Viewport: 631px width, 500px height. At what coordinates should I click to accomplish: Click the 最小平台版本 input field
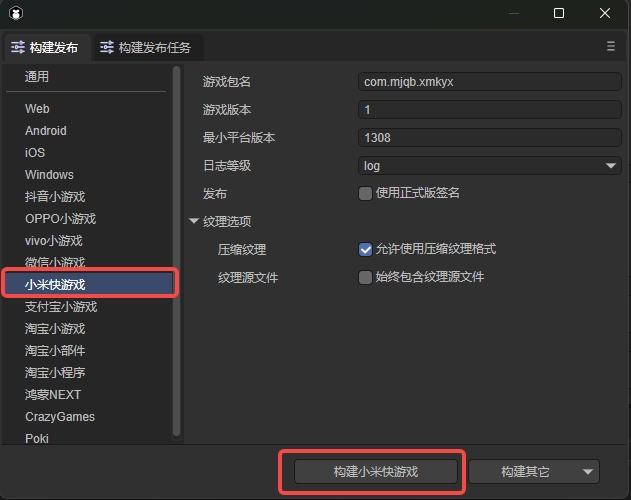coord(490,138)
